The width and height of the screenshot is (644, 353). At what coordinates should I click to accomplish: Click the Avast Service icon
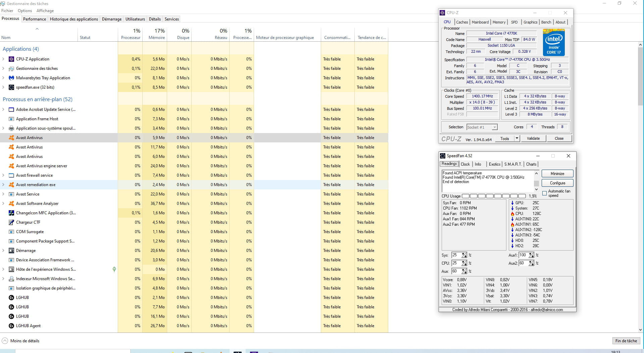(11, 194)
